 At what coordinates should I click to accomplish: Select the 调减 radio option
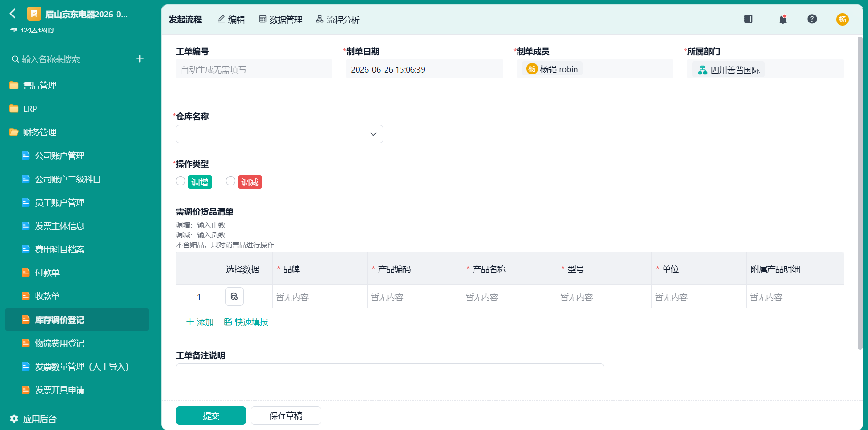pyautogui.click(x=231, y=181)
